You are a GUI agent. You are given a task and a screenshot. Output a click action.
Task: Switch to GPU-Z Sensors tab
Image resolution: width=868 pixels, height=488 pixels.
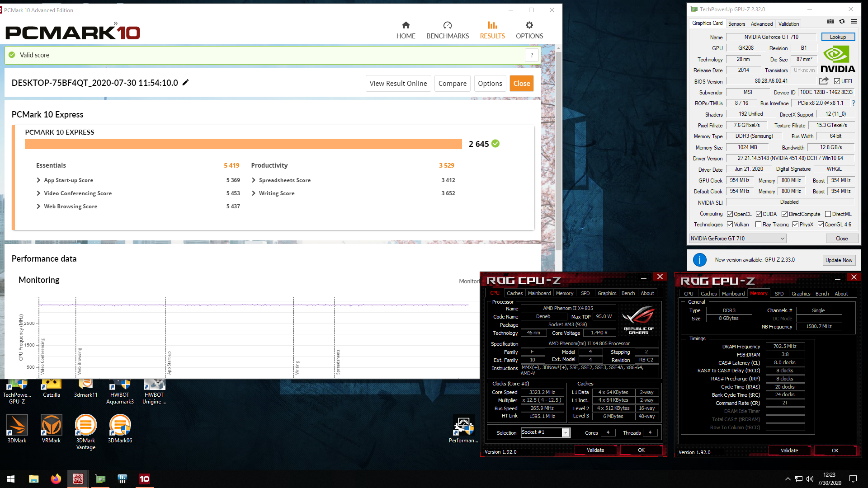tap(736, 24)
